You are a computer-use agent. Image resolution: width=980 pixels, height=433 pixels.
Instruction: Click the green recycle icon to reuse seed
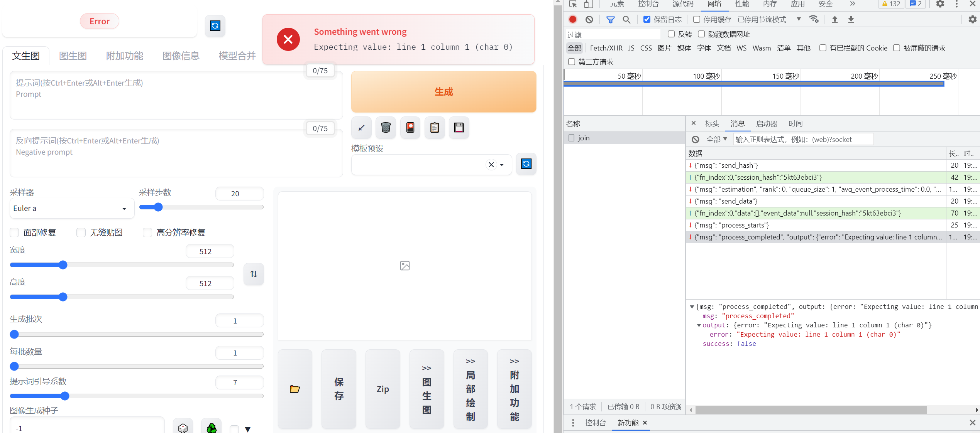pyautogui.click(x=211, y=427)
